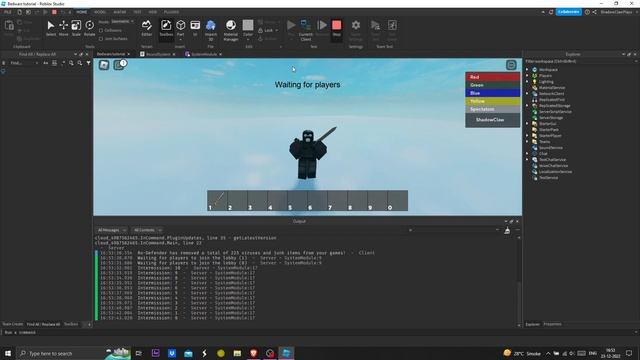
Task: Switch to the SystemModule script tab
Action: [204, 54]
